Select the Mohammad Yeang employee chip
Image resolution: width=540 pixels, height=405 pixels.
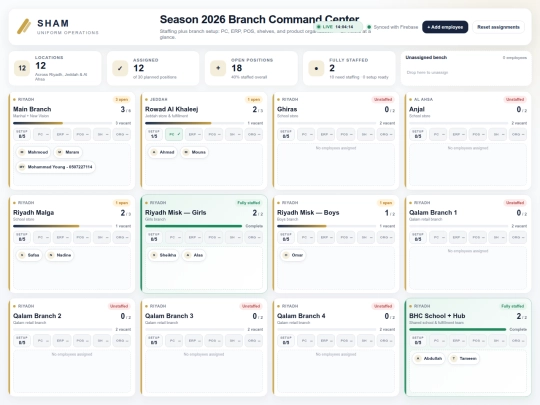click(x=56, y=167)
